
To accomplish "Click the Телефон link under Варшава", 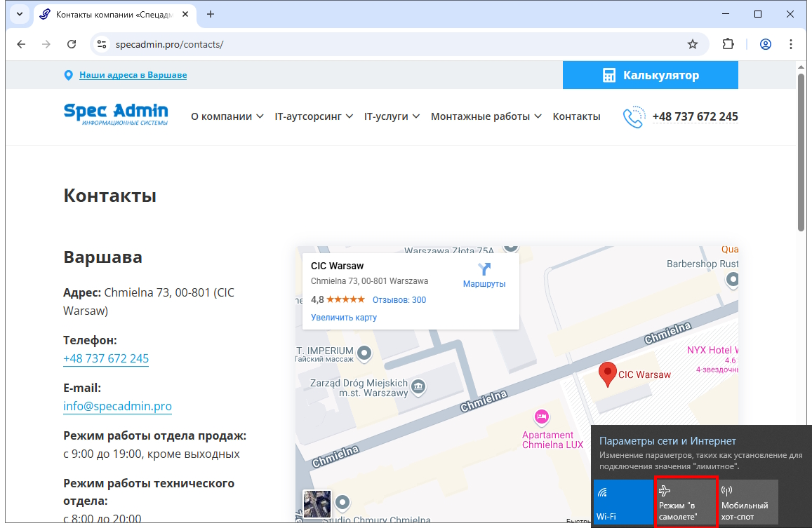I will pyautogui.click(x=106, y=358).
